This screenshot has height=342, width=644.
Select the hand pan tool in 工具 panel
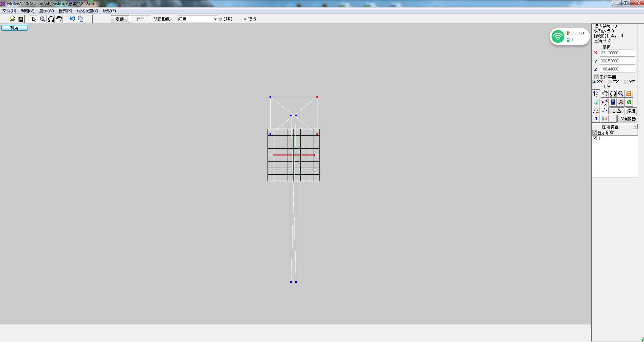coord(605,94)
